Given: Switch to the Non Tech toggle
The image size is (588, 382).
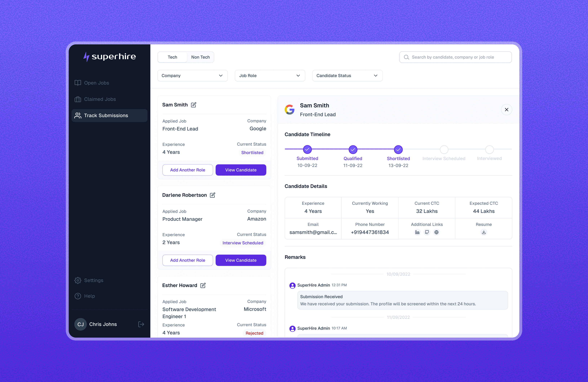Looking at the screenshot, I should (x=200, y=57).
